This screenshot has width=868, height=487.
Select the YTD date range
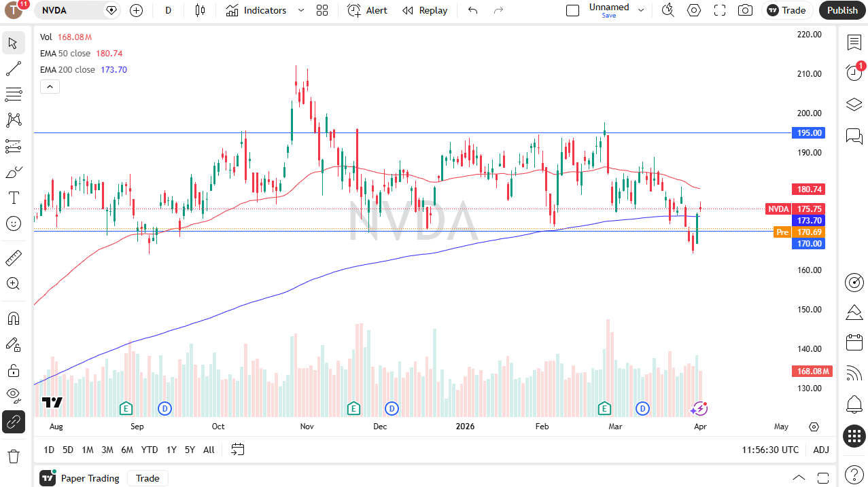(150, 450)
